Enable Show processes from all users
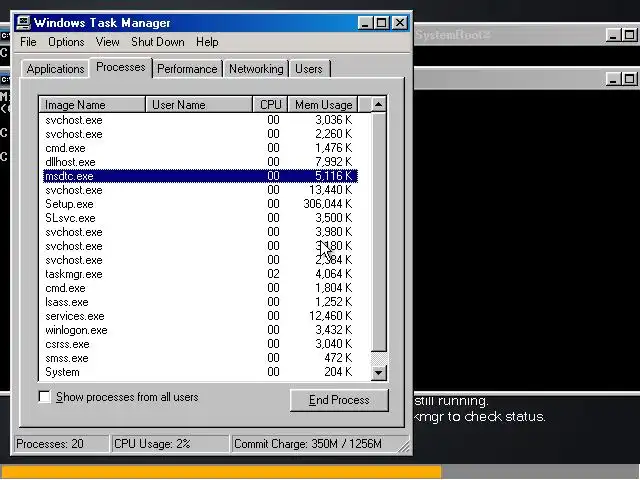The height and width of the screenshot is (480, 640). point(44,397)
